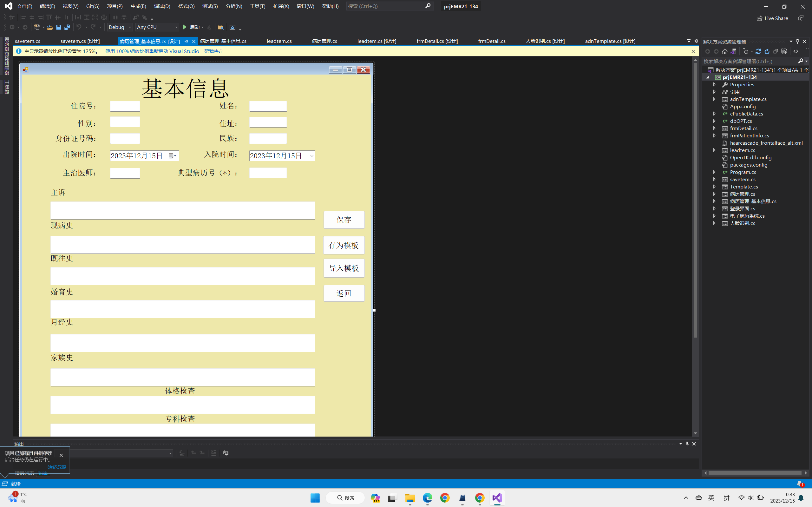Click the 主诉 large text box
Screen dimensions: 812x507
183,211
